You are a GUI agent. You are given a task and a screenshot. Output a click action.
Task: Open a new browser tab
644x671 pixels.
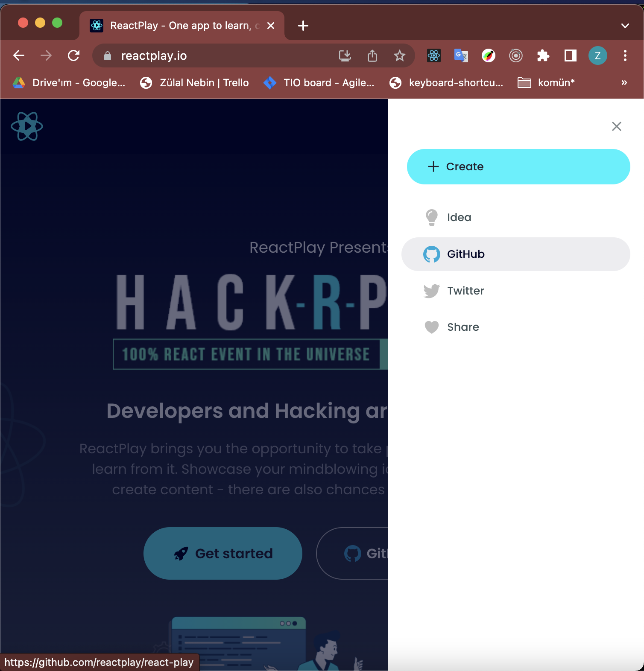[x=303, y=26]
